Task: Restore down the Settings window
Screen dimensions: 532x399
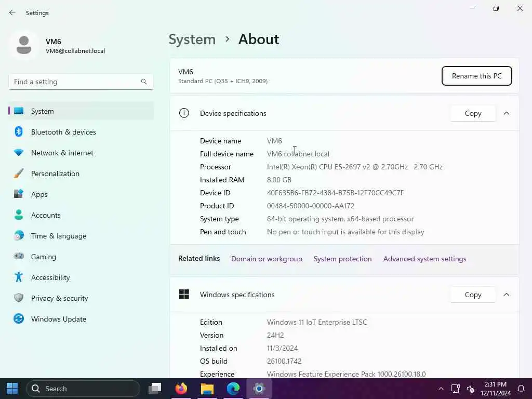Action: (496, 8)
